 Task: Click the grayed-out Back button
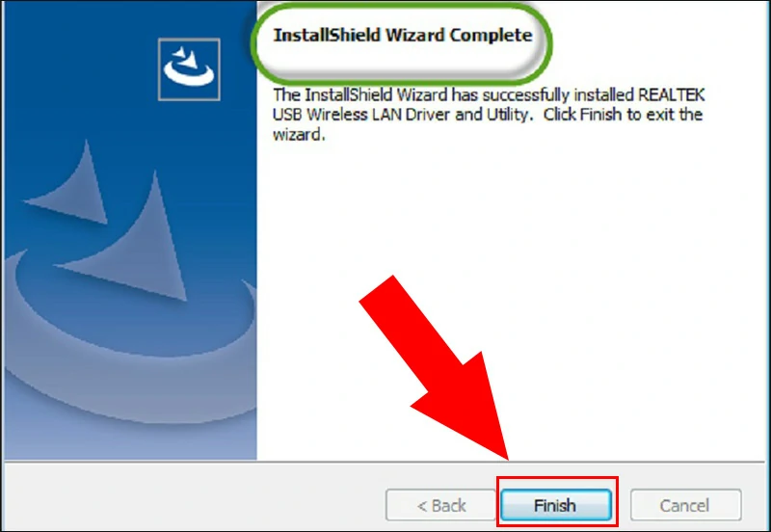pyautogui.click(x=440, y=505)
